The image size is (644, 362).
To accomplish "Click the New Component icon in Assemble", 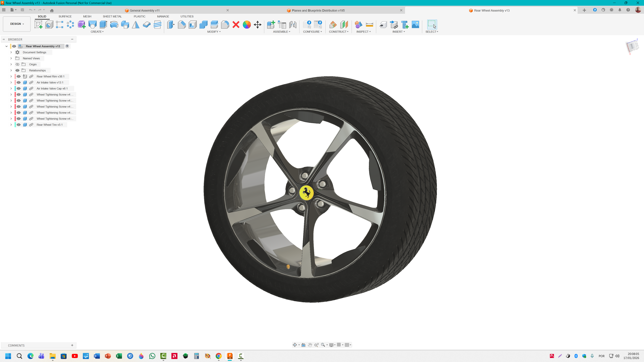I will click(x=271, y=24).
